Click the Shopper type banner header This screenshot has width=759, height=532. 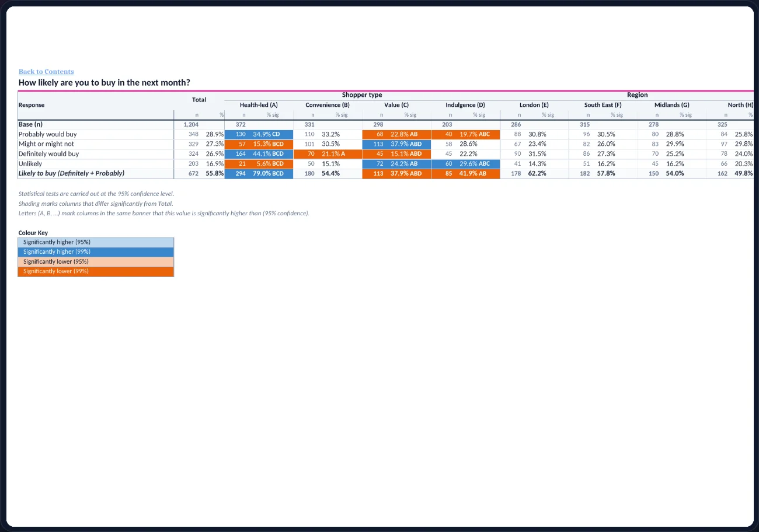(362, 95)
